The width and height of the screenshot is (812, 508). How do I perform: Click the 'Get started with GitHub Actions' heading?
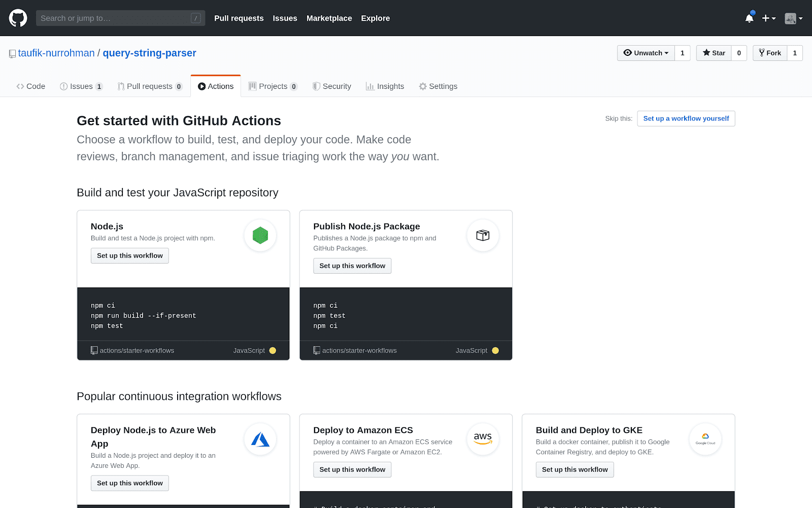[x=179, y=121]
